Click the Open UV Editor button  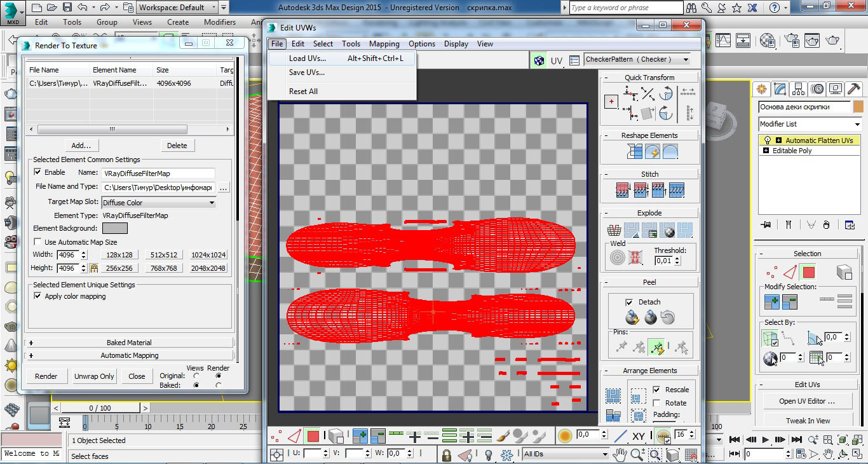click(806, 401)
